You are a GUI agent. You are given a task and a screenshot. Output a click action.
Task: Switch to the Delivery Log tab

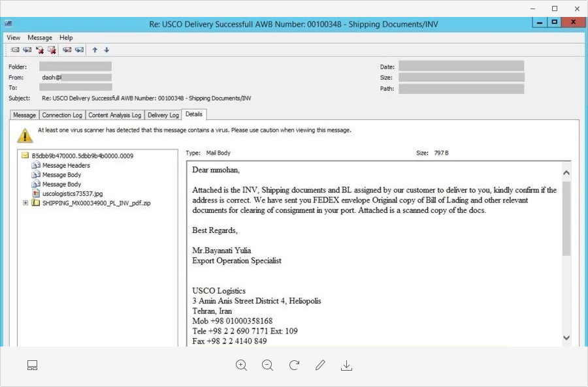coord(163,115)
